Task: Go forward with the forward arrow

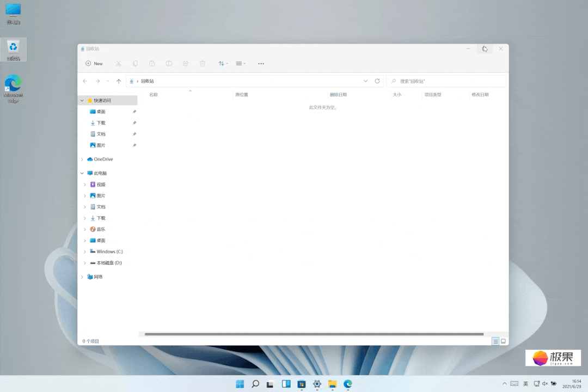Action: [97, 81]
